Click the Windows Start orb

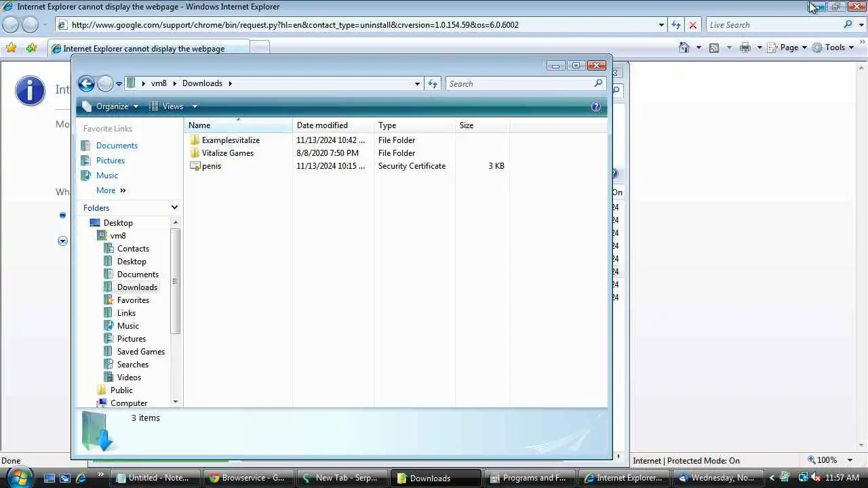(18, 476)
